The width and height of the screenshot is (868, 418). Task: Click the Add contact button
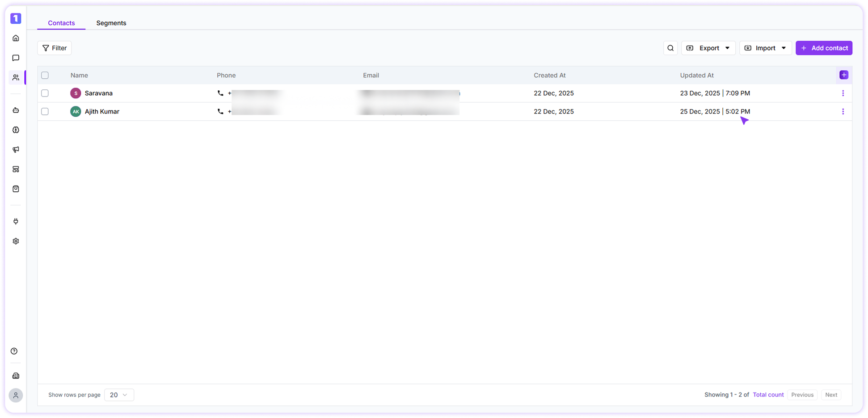(x=824, y=48)
